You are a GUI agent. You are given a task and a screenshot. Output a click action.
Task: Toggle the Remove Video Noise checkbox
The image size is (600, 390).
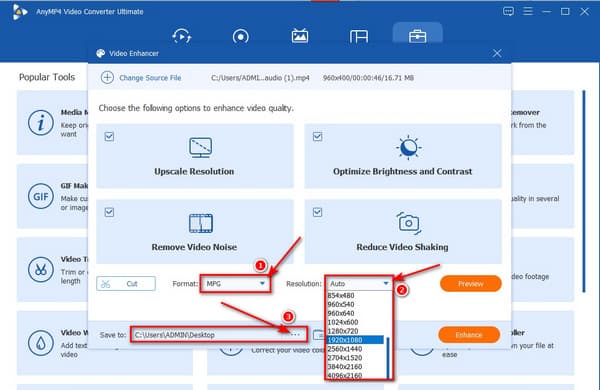click(x=109, y=212)
